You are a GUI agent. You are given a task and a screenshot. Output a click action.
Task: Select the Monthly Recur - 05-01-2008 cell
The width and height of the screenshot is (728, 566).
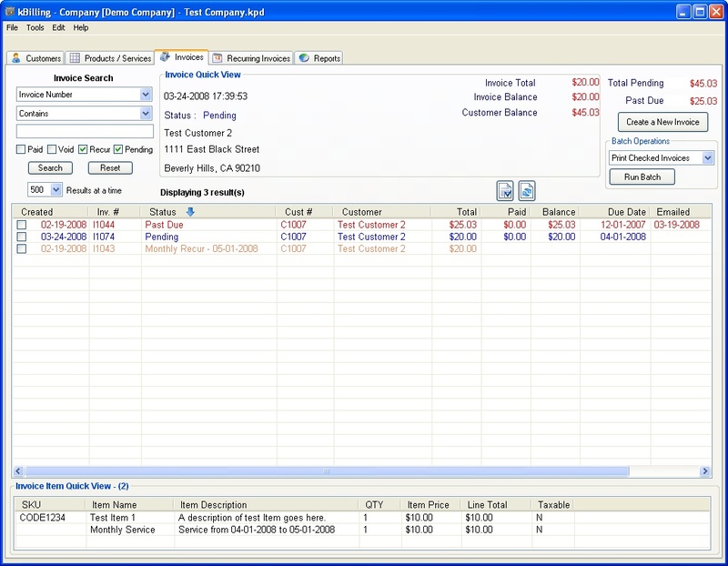coord(201,248)
